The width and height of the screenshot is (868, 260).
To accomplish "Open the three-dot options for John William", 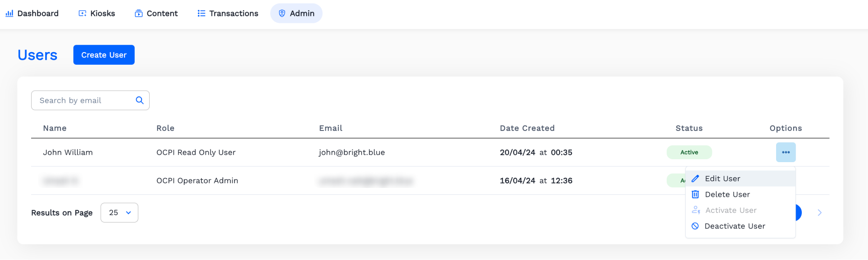I will pyautogui.click(x=785, y=152).
